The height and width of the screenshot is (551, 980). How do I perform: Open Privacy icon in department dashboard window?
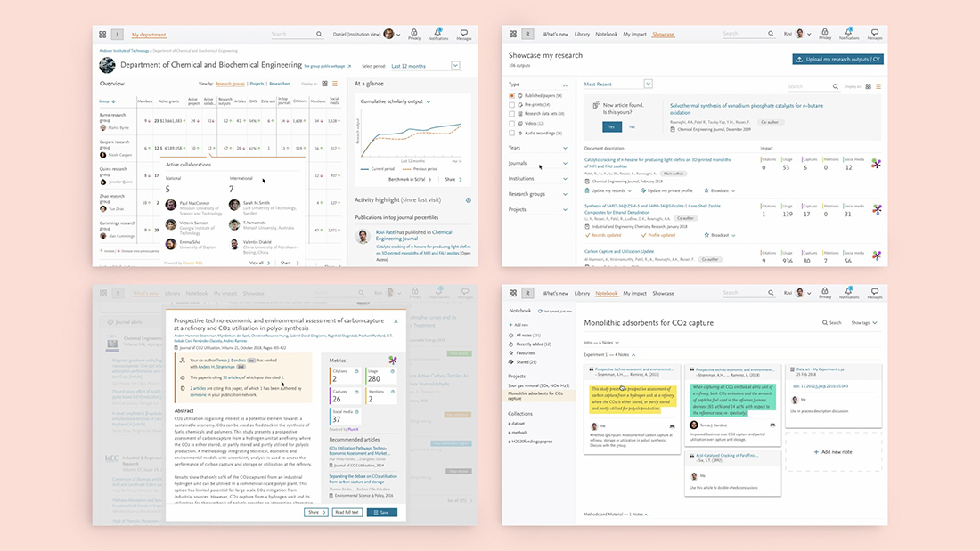coord(413,34)
